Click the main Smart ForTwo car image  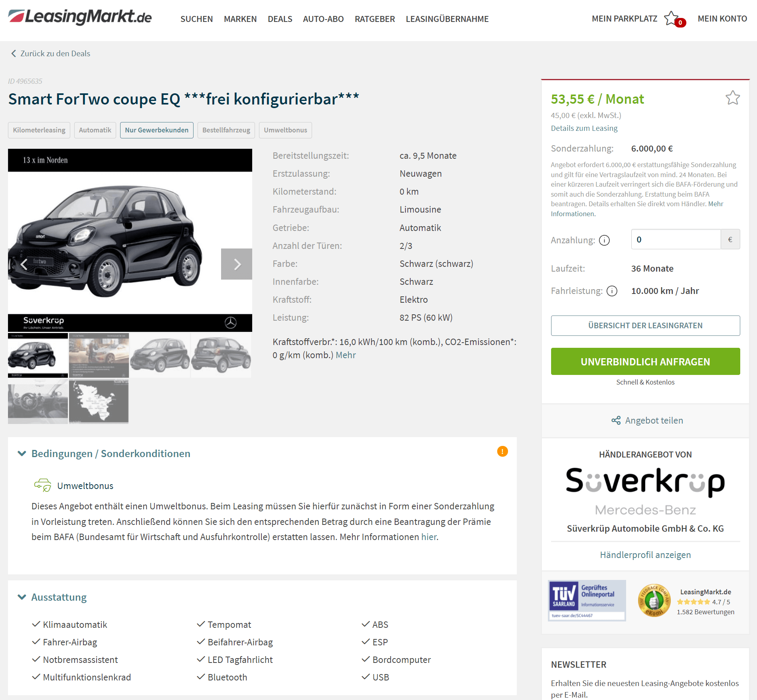click(130, 240)
